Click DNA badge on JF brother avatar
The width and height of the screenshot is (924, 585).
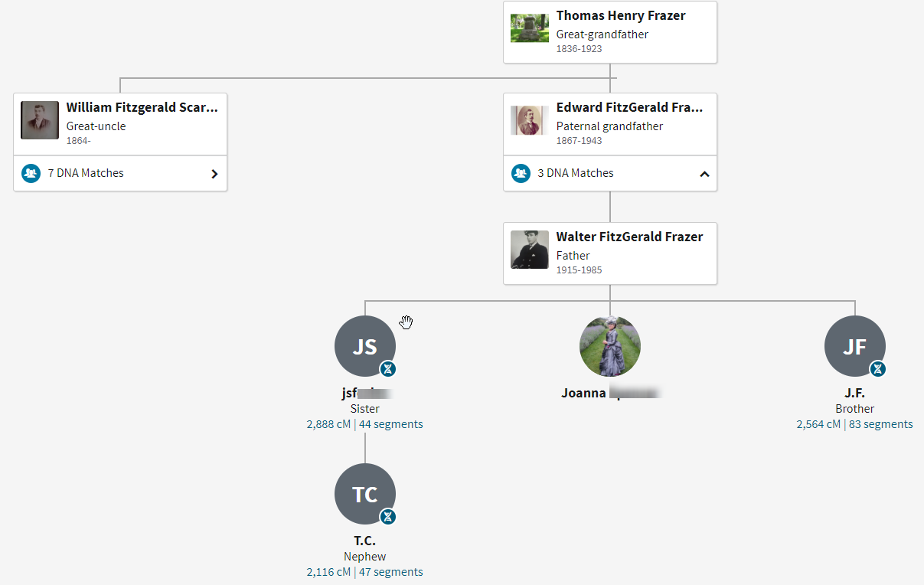[x=877, y=369]
